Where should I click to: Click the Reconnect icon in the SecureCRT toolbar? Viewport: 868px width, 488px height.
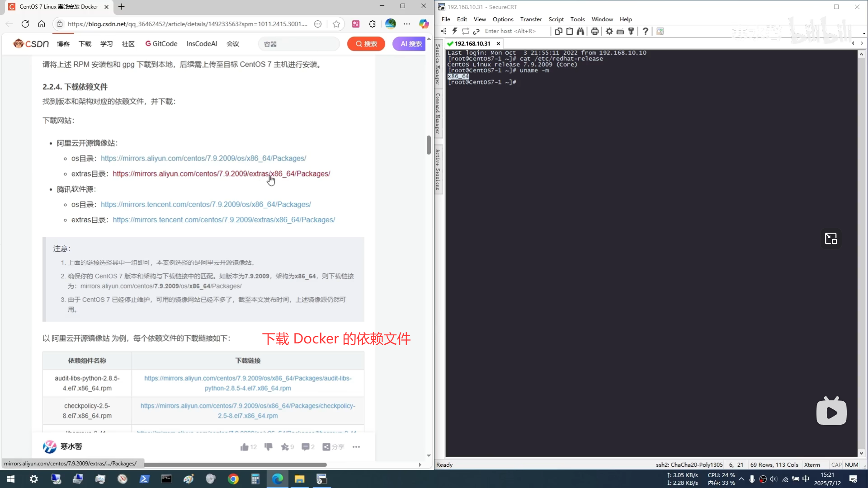(465, 31)
